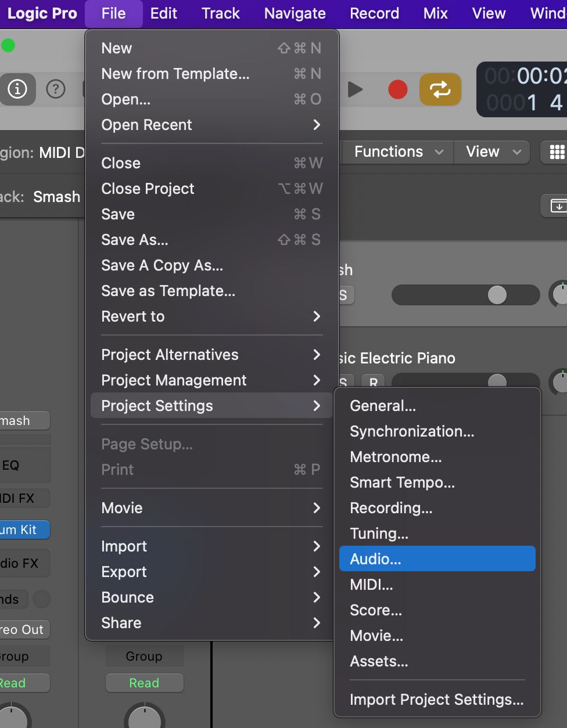Select Smart Tempo… settings entry
The image size is (567, 728).
click(437, 482)
